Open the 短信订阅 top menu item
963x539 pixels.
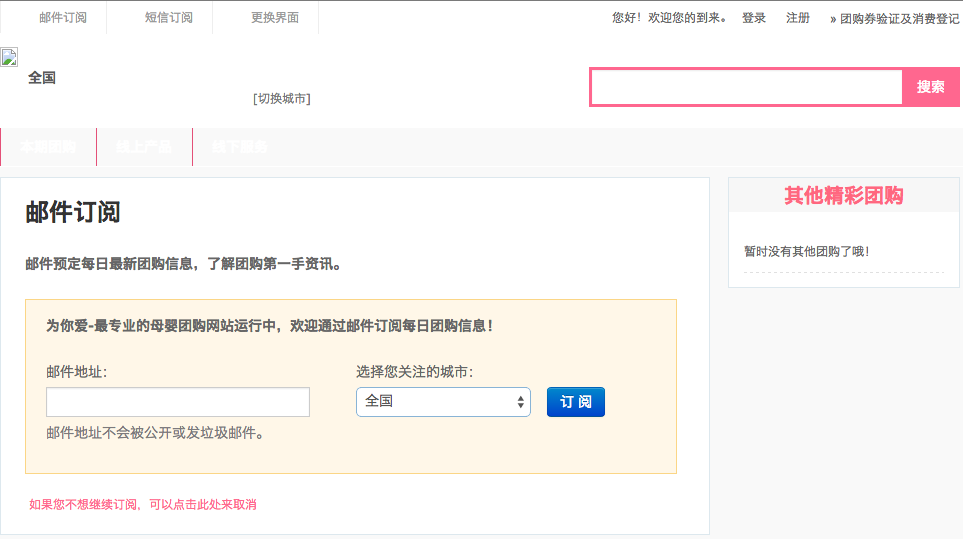pyautogui.click(x=169, y=18)
